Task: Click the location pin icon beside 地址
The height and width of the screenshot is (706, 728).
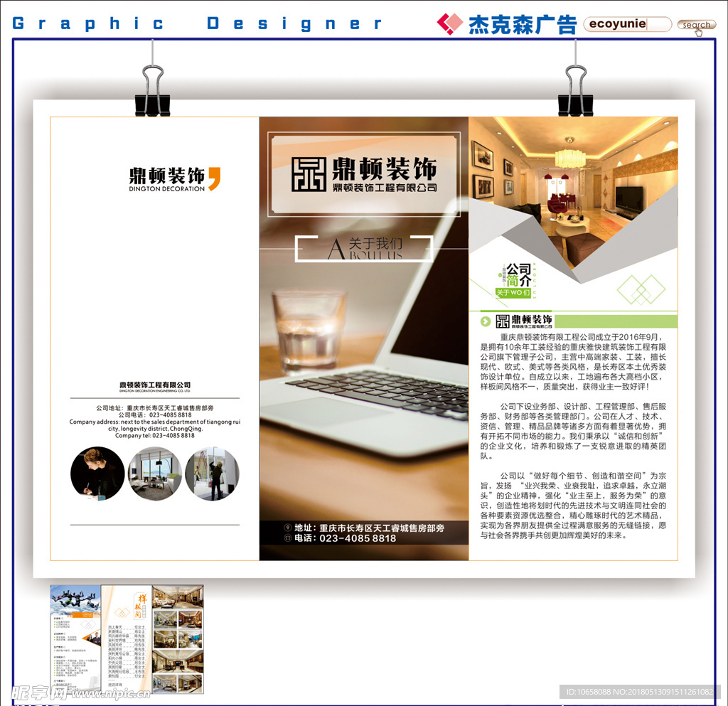Action: 287,528
